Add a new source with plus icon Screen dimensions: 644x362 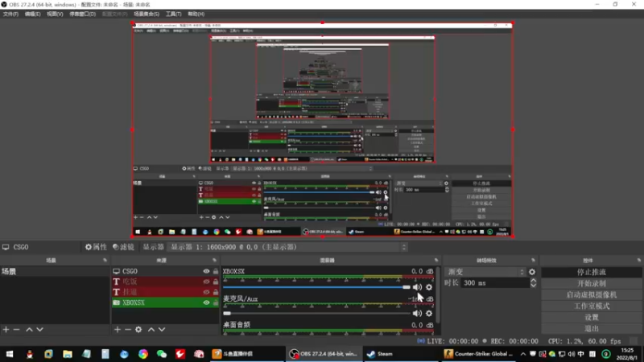[118, 330]
